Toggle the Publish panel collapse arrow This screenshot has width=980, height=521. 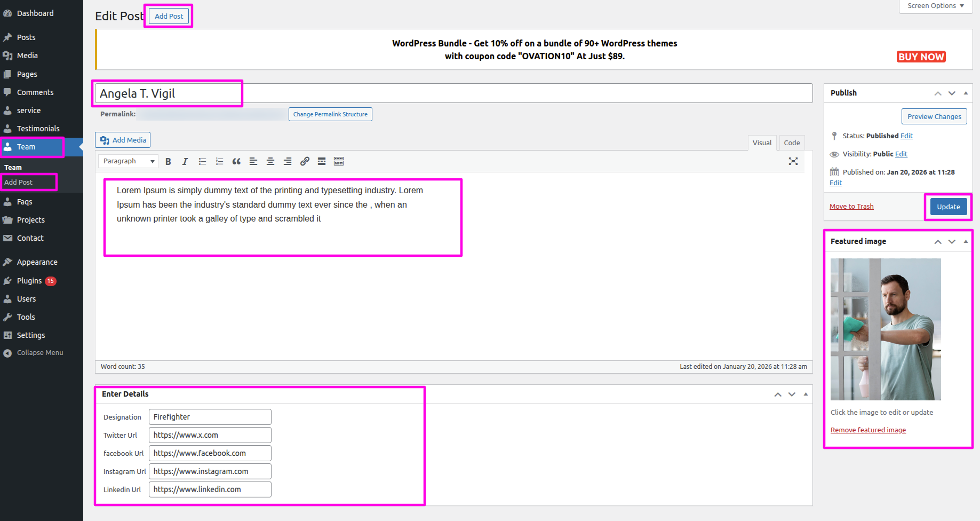pos(966,93)
